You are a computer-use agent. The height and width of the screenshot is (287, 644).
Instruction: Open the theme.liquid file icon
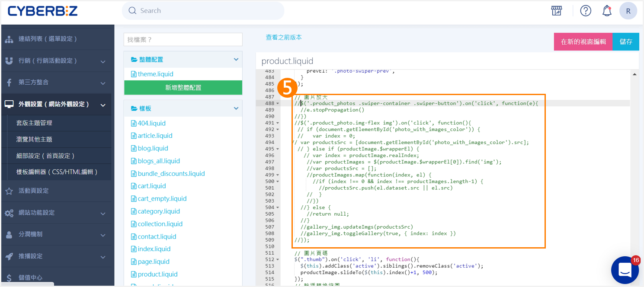134,74
